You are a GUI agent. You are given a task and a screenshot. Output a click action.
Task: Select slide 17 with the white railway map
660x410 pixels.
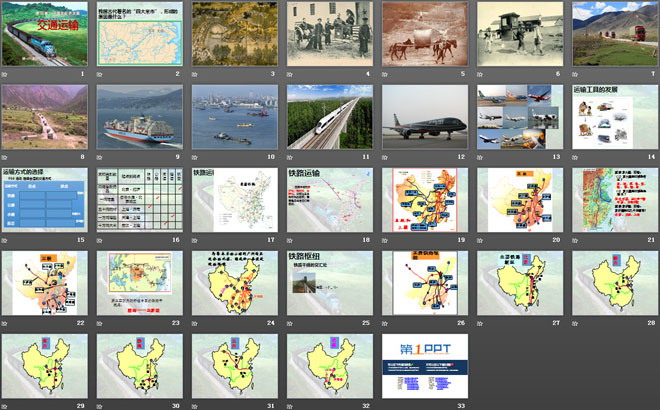[x=235, y=200]
